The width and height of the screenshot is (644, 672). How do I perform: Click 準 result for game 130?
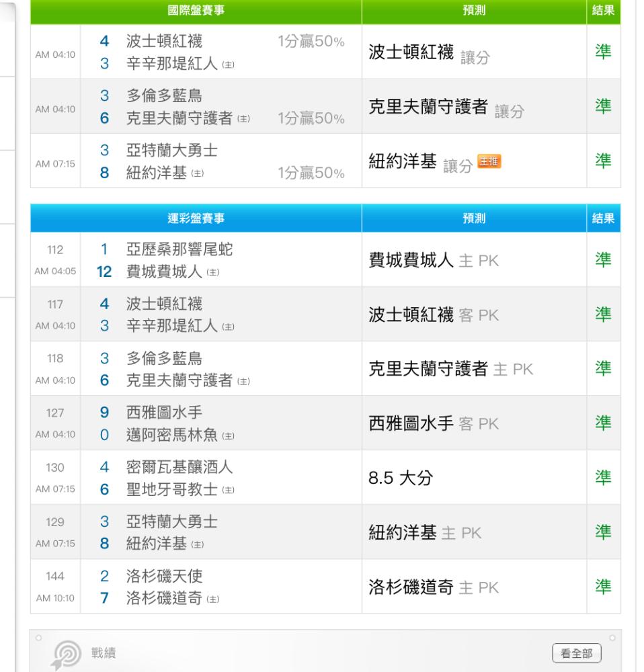(x=603, y=477)
